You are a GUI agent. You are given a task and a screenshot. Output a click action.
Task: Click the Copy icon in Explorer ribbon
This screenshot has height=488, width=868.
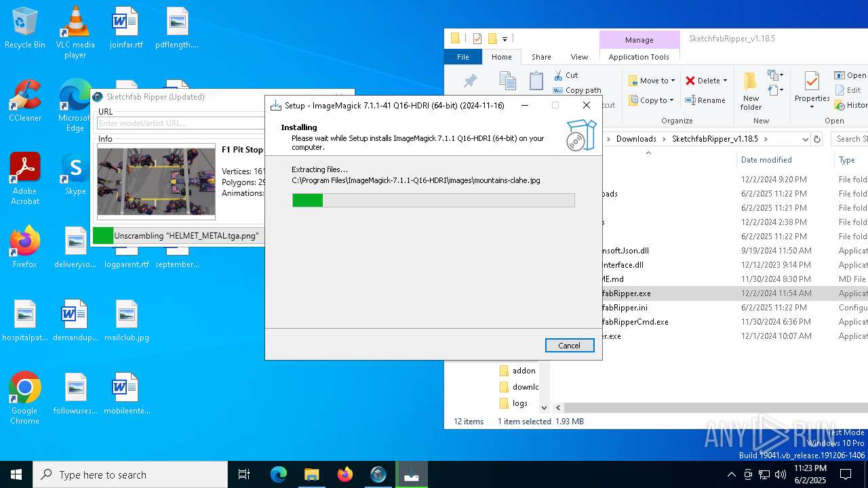pyautogui.click(x=507, y=81)
